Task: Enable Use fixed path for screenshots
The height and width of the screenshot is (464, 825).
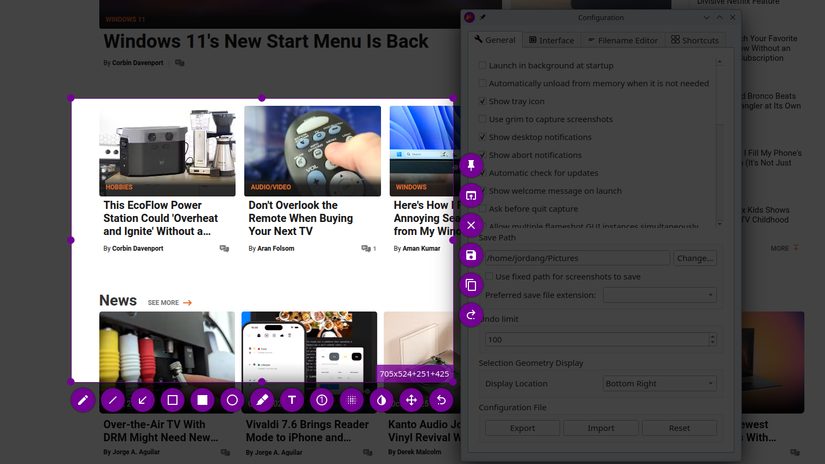Action: 489,276
